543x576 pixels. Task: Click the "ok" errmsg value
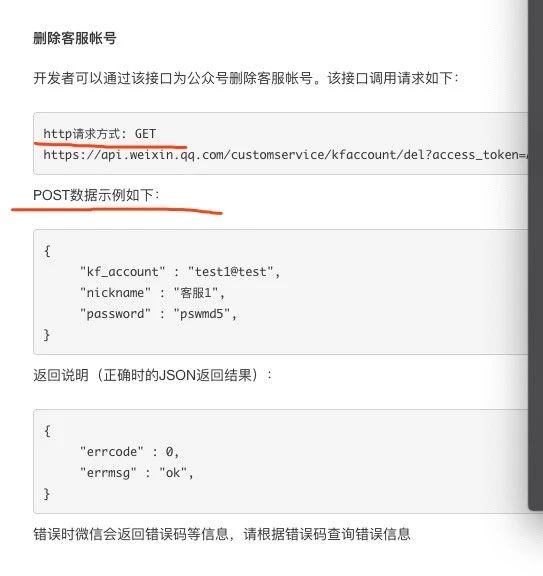(173, 473)
